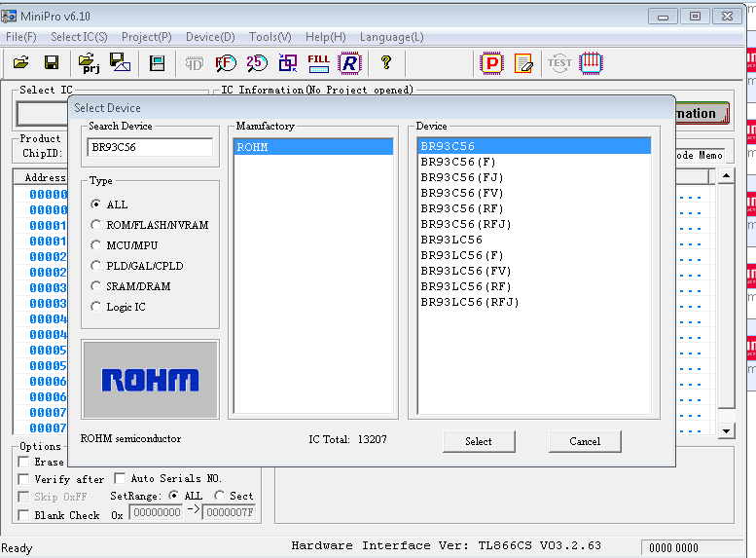Click the P program chip icon
The width and height of the screenshot is (756, 558).
(491, 62)
